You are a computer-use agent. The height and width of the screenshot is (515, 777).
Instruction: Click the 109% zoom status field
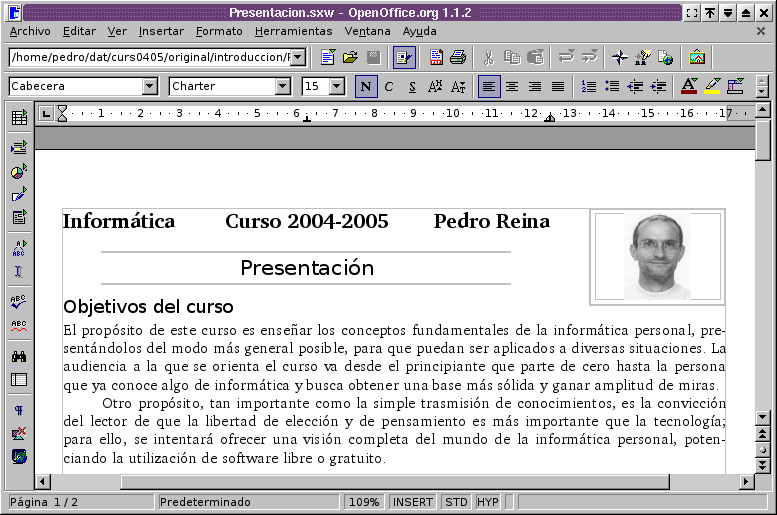[x=364, y=502]
